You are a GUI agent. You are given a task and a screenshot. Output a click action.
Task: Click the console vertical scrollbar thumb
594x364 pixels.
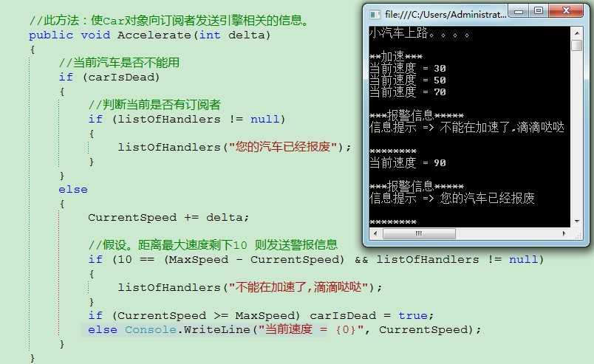point(576,45)
